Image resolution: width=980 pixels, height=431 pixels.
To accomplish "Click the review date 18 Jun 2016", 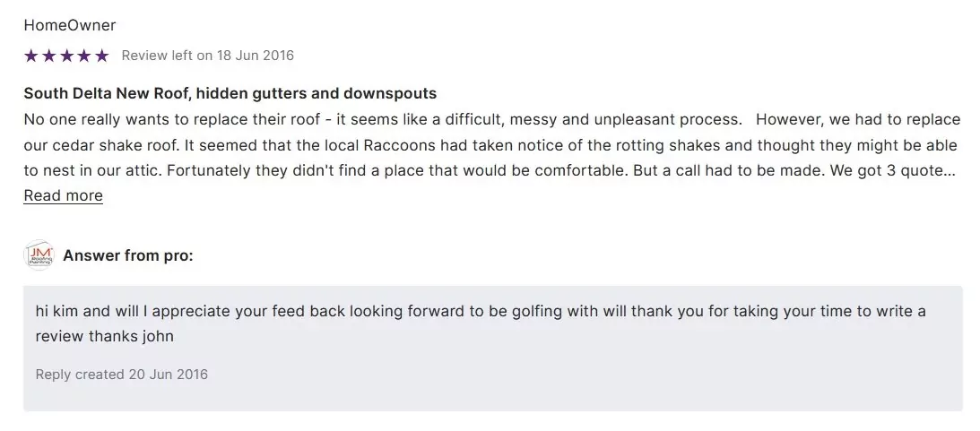I will [255, 56].
